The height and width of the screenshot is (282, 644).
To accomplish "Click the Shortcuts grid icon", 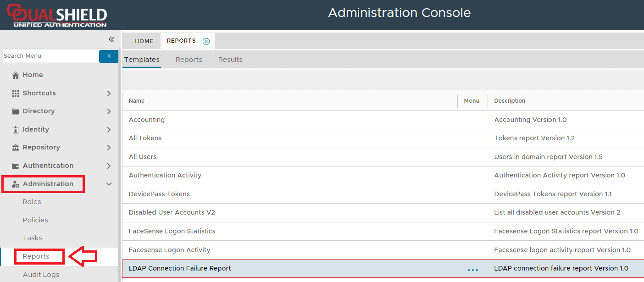I will click(16, 93).
